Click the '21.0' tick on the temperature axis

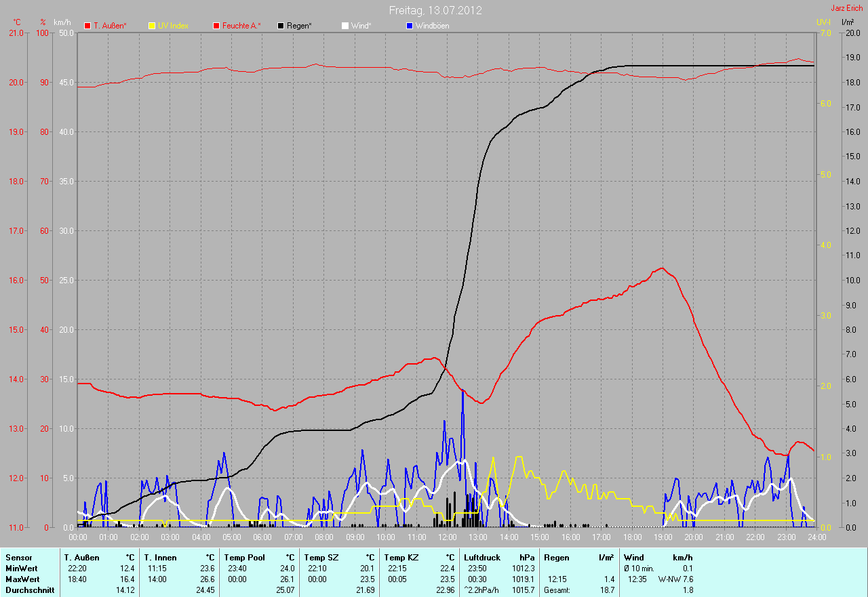[15, 33]
